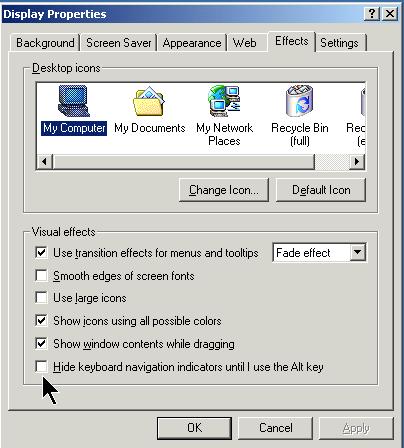Click the horizontal scrollbar thumb in icon list
The image size is (404, 448).
tap(183, 162)
